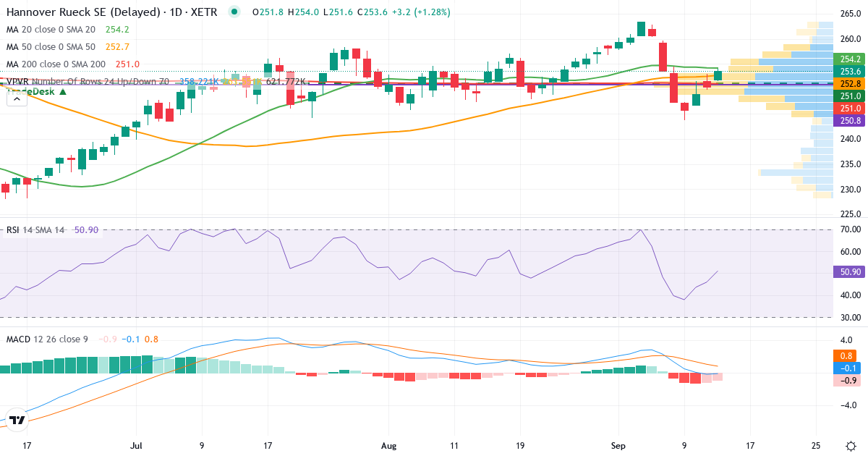This screenshot has width=868, height=456.
Task: Click the purple 250.8 price axis label
Action: (848, 120)
